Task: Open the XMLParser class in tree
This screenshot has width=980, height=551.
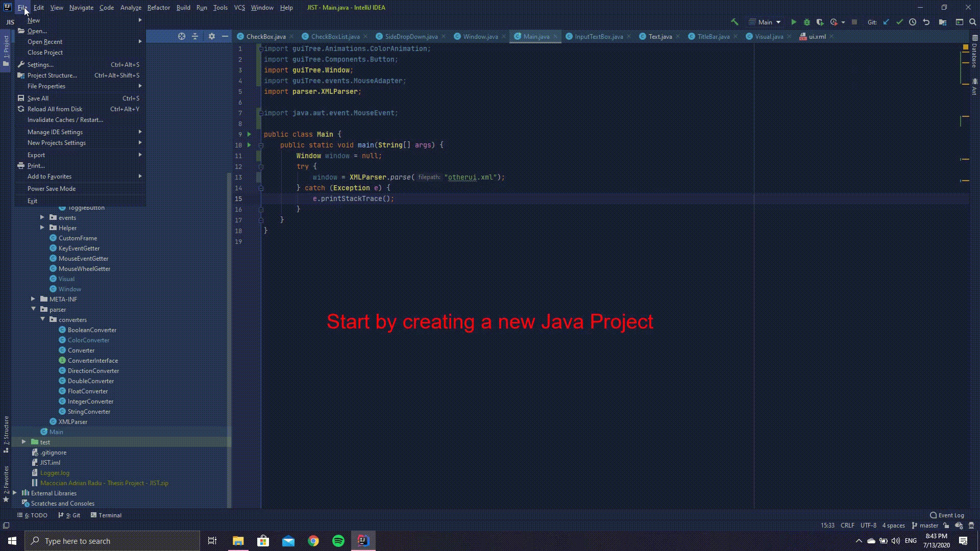Action: pos(72,422)
